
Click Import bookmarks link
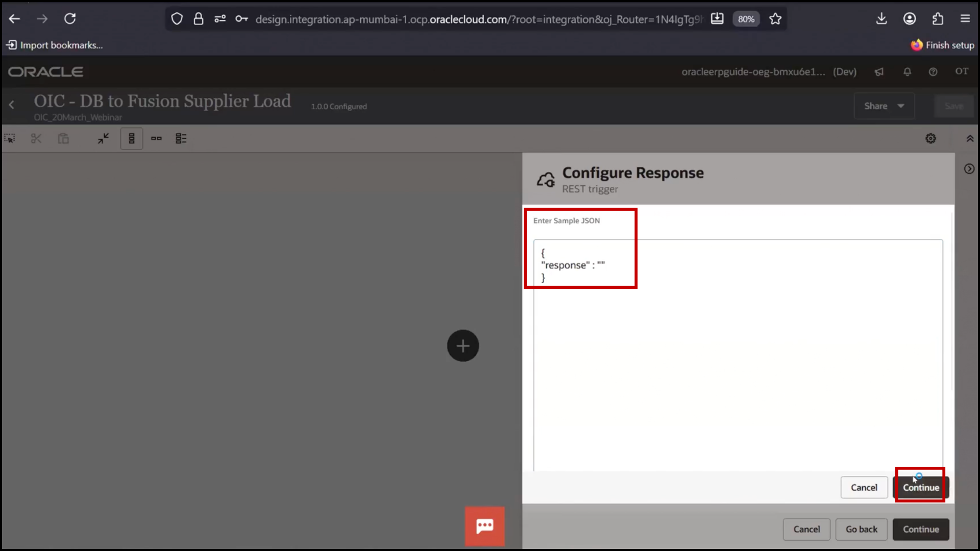(55, 45)
